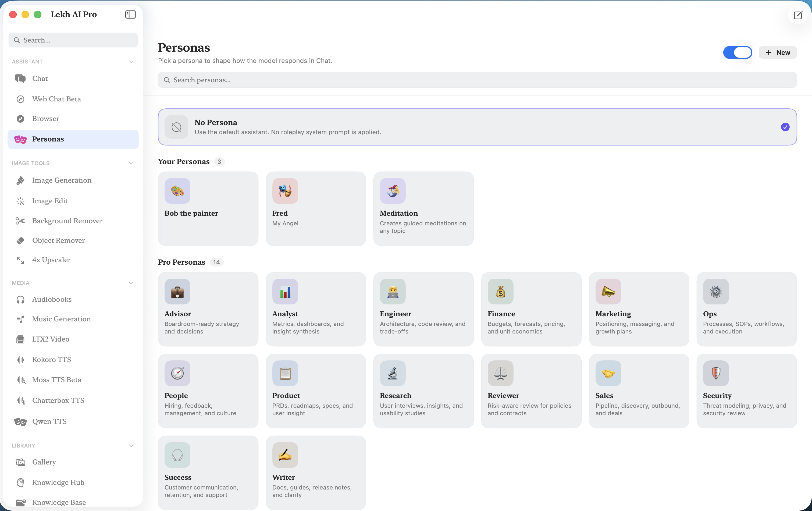Click the Success headphones icon
The image size is (812, 511).
(177, 455)
